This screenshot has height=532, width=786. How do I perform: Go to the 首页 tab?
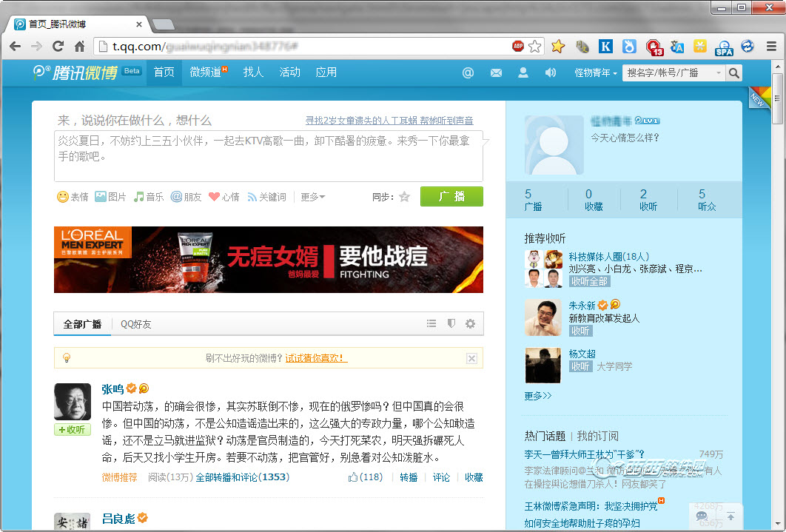[164, 73]
